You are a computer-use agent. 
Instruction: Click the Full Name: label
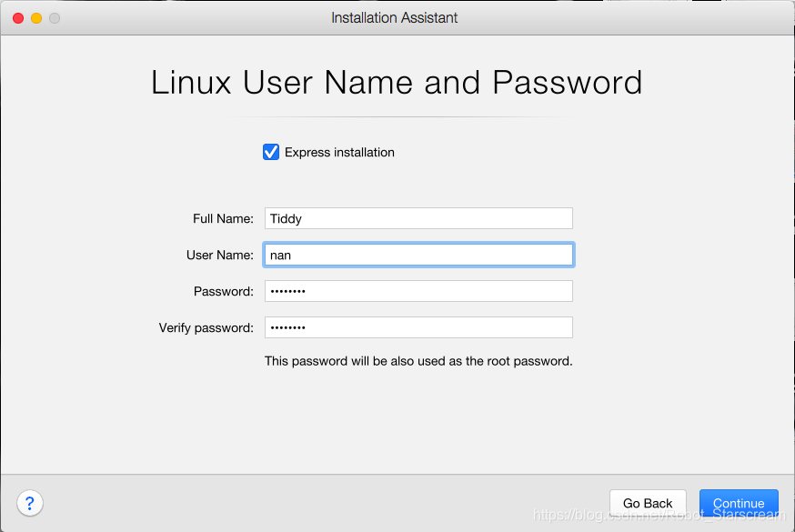tap(223, 218)
